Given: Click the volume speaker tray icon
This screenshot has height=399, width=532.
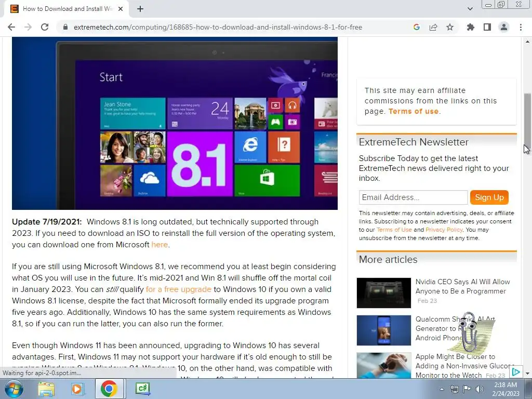Looking at the screenshot, I should 480,389.
